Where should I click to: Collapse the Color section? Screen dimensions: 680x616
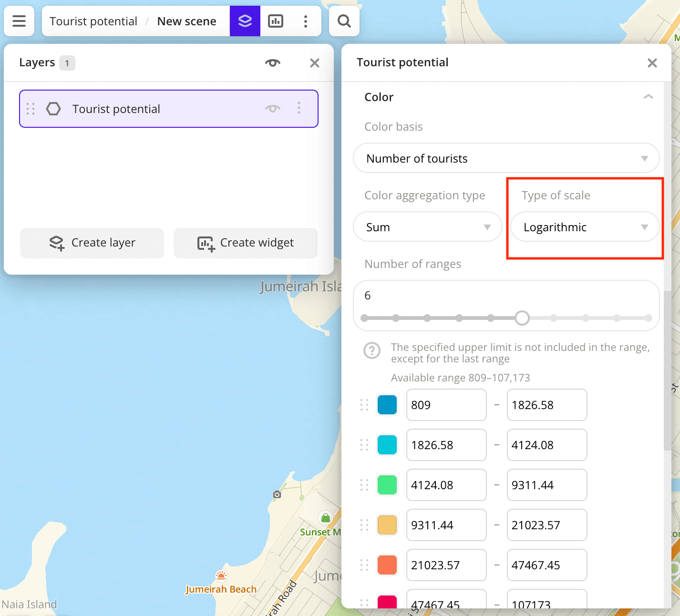[x=648, y=97]
